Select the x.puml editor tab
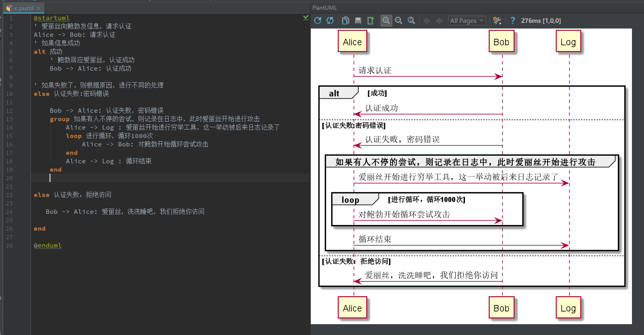 (24, 8)
